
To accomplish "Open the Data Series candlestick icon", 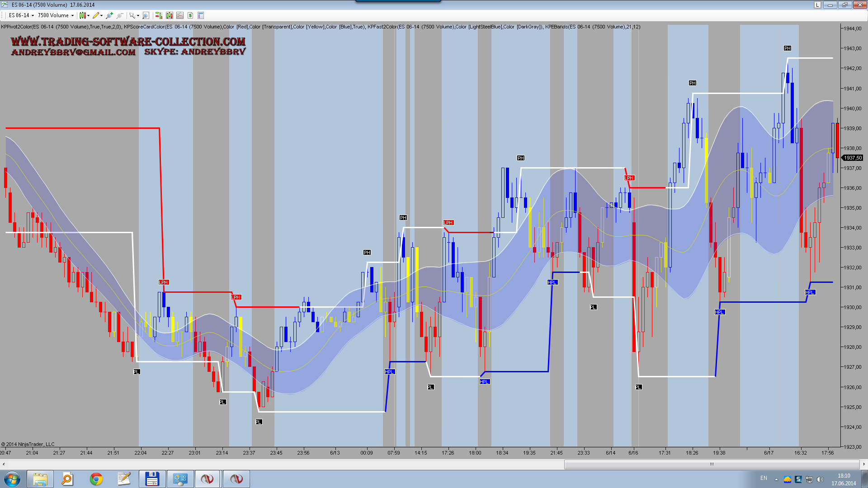I will pyautogui.click(x=170, y=15).
